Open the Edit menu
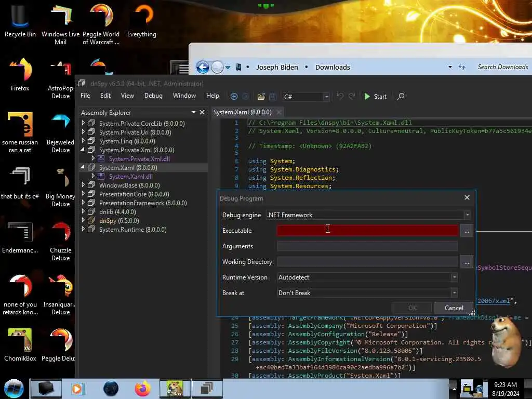Viewport: 532px width, 399px height. tap(105, 96)
